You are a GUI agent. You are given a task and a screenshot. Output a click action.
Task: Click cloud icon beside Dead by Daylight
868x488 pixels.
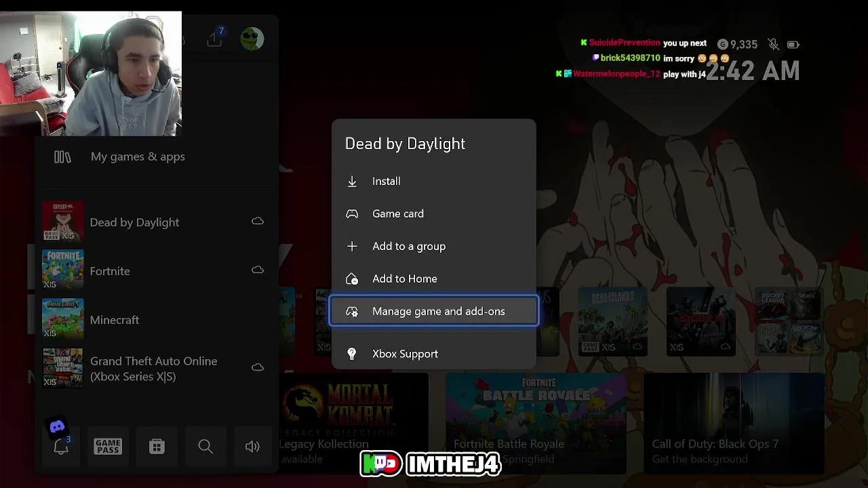[258, 221]
